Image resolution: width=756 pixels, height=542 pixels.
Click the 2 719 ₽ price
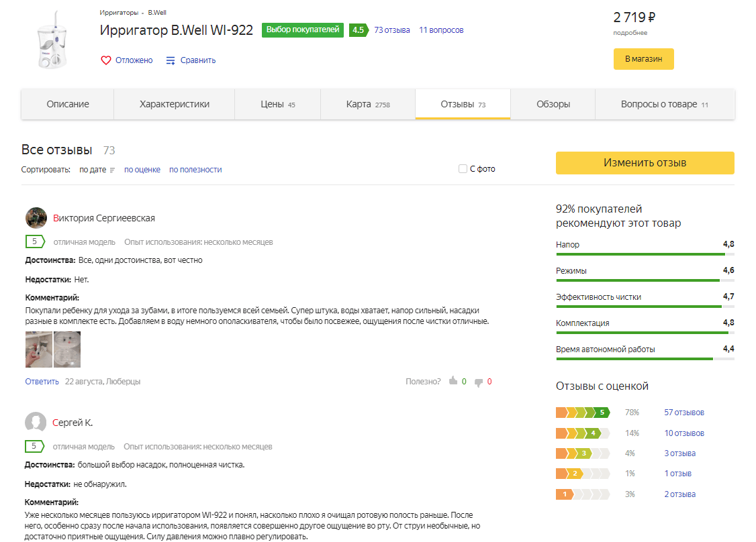coord(634,18)
